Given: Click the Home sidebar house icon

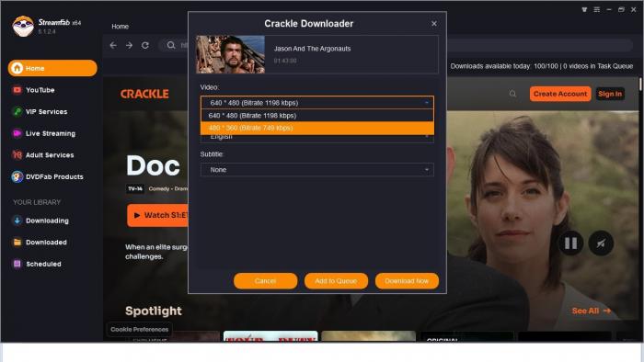Looking at the screenshot, I should (x=17, y=68).
